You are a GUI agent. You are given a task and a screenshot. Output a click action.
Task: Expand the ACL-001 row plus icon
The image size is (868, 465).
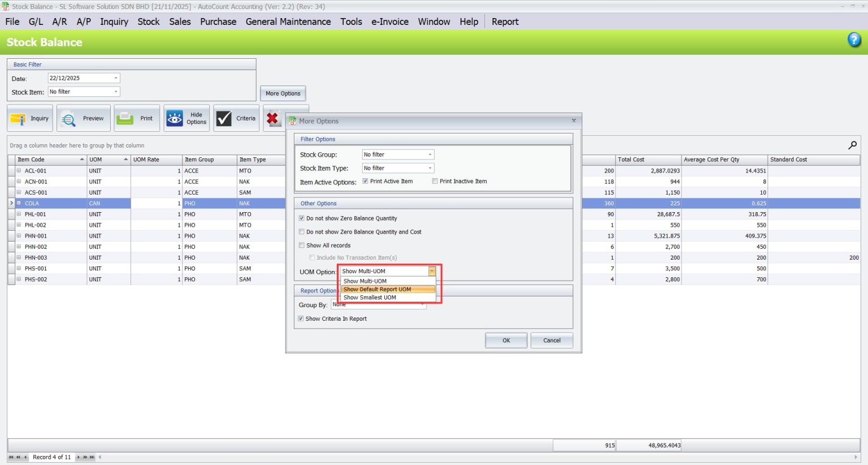coord(19,171)
